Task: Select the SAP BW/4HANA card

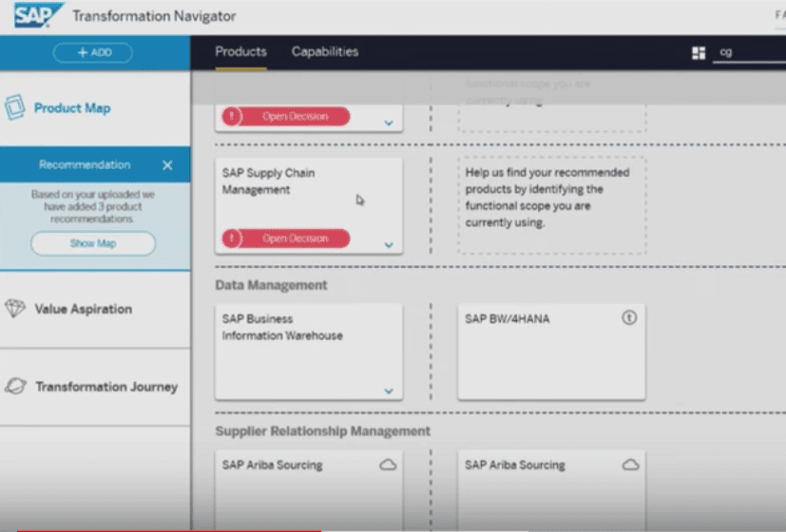Action: pyautogui.click(x=551, y=351)
